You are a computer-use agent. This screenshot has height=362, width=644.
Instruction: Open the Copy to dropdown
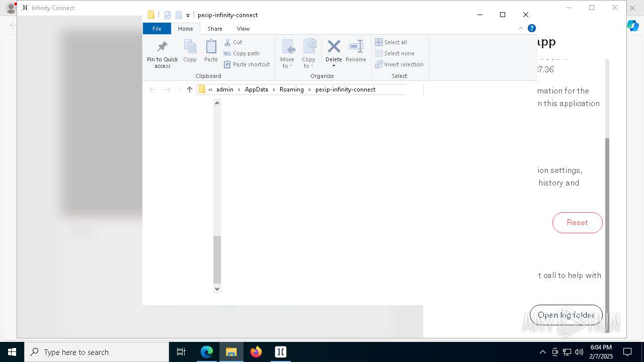[x=308, y=54]
